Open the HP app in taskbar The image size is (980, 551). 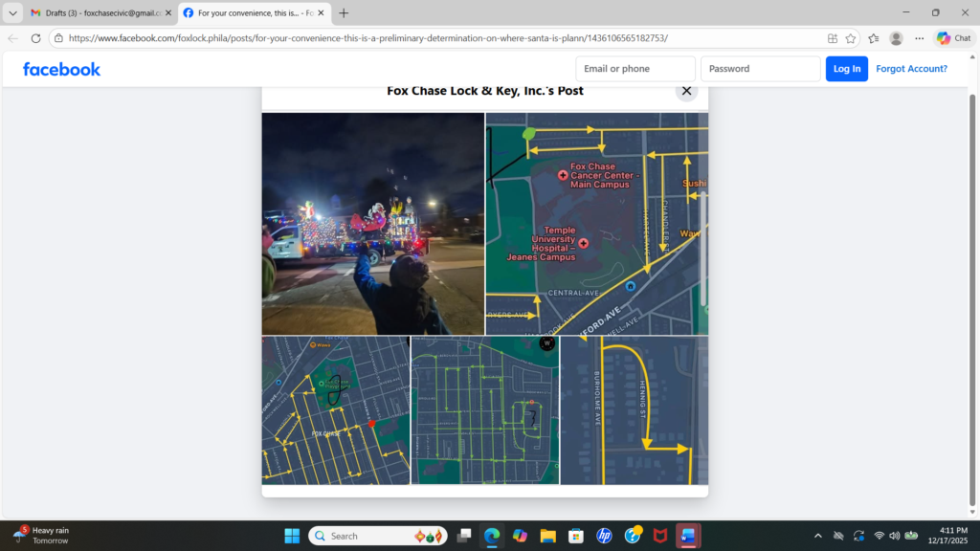604,536
